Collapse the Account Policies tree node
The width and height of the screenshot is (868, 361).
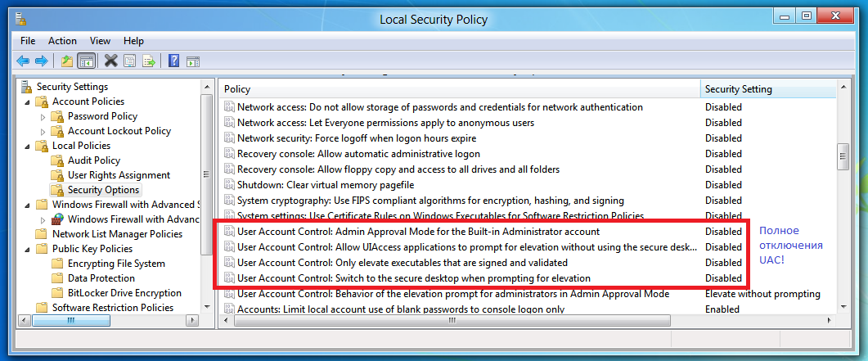[x=27, y=102]
